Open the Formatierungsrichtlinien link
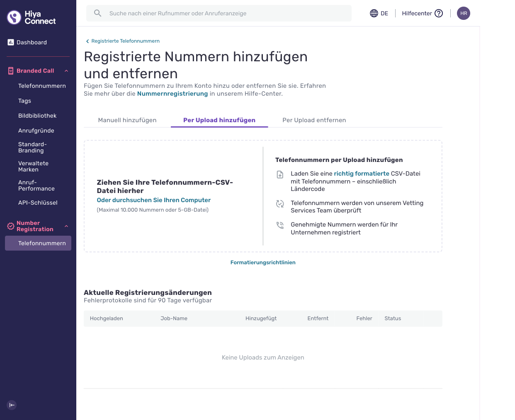This screenshot has width=515, height=420. click(263, 263)
